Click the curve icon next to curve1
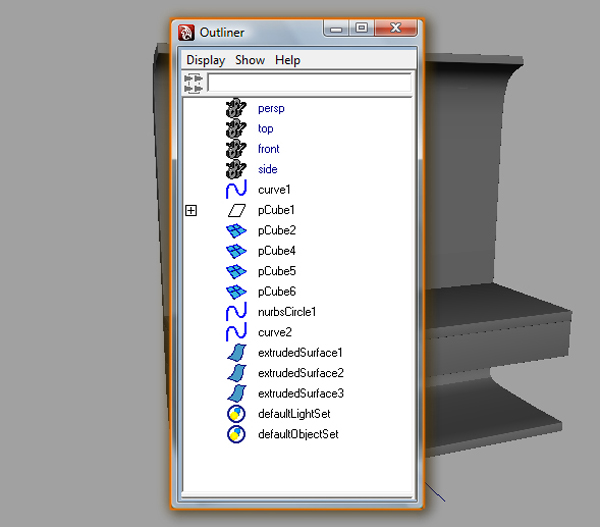The image size is (600, 527). tap(236, 189)
